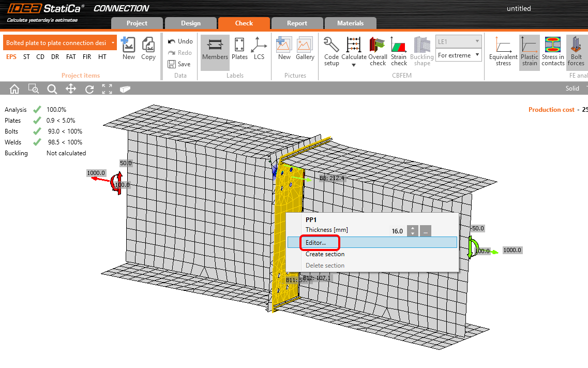Run the Overall check
588x368 pixels.
(378, 51)
